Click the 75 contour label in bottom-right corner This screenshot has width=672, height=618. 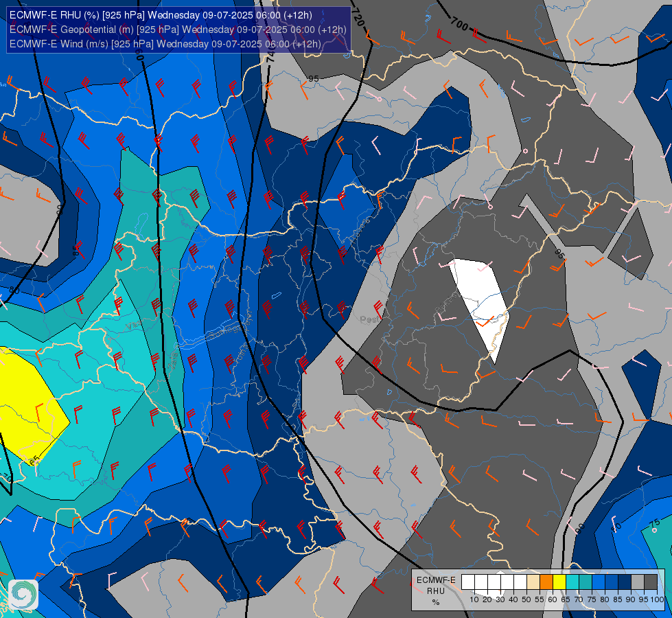tap(654, 524)
